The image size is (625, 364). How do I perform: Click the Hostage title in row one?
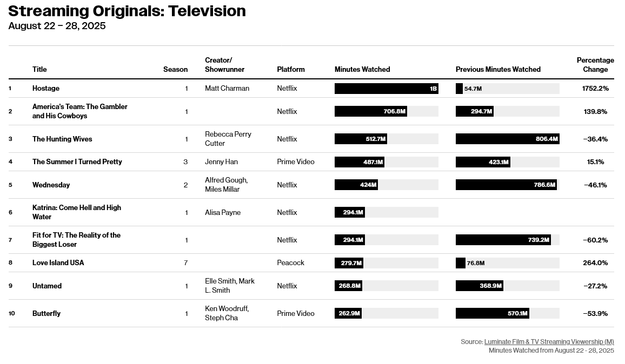[46, 89]
